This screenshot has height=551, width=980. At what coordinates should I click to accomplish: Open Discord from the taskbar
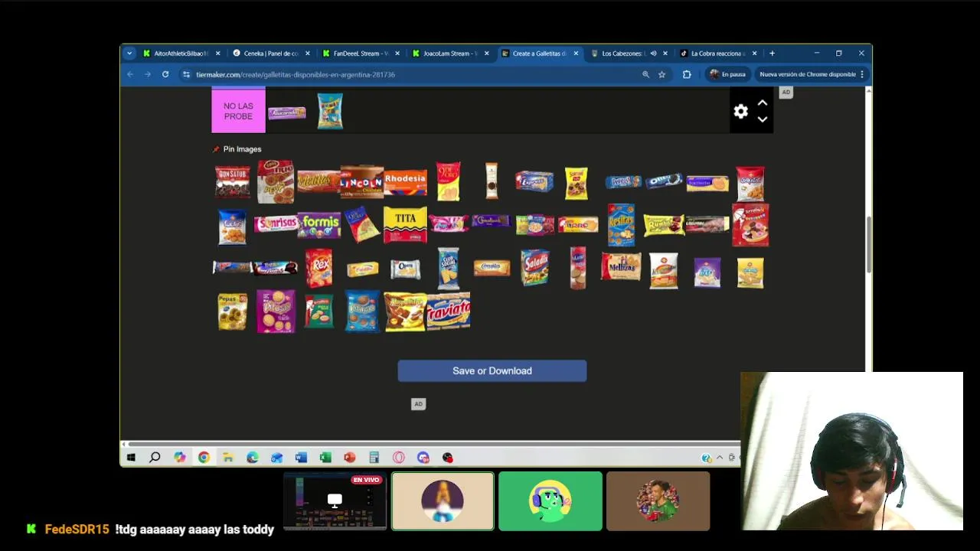pos(423,458)
